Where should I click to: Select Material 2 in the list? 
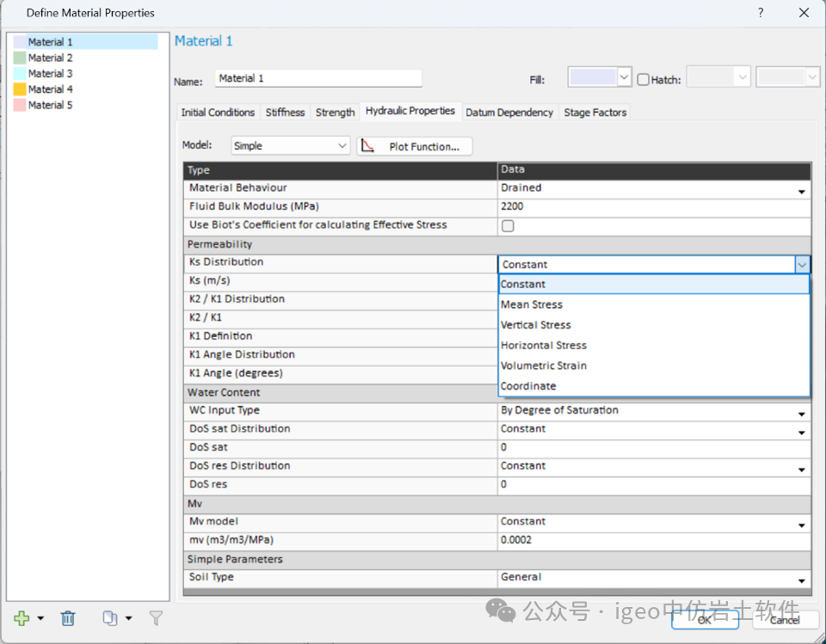click(x=50, y=58)
